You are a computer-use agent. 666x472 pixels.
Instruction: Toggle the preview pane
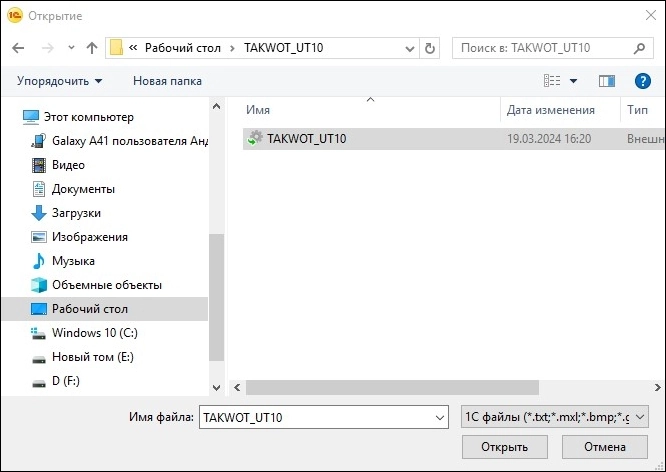pyautogui.click(x=607, y=81)
